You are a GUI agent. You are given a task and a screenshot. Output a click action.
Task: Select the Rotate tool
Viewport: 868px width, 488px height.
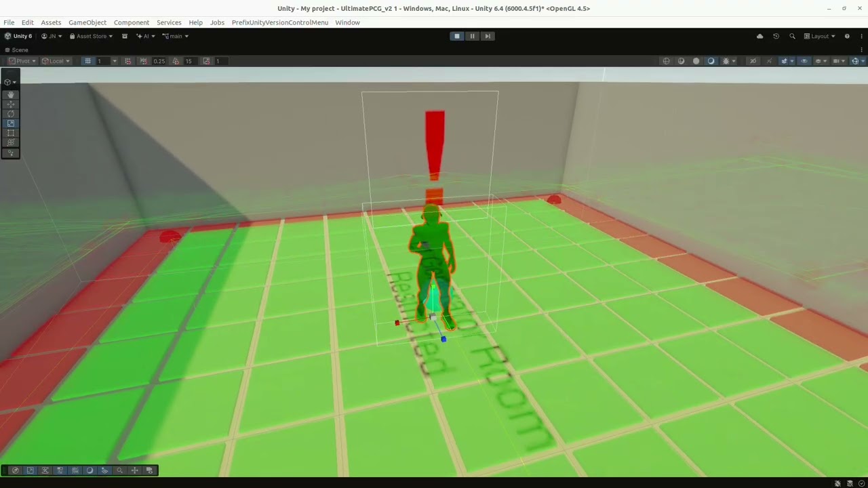click(x=10, y=114)
